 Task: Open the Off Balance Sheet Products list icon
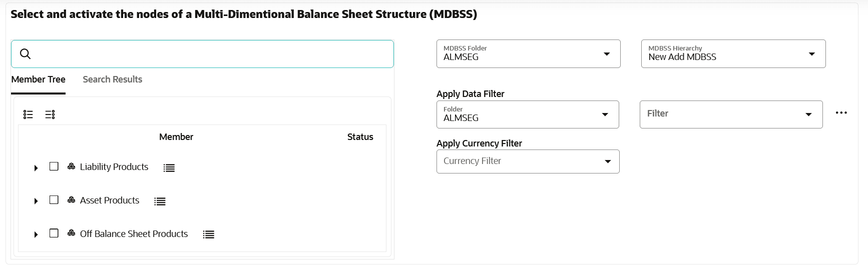click(209, 234)
